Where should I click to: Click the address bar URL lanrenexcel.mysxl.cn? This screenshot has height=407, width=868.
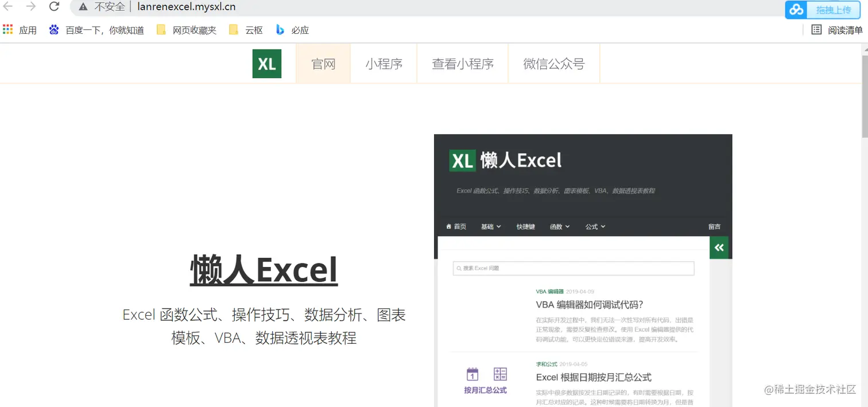pyautogui.click(x=187, y=7)
